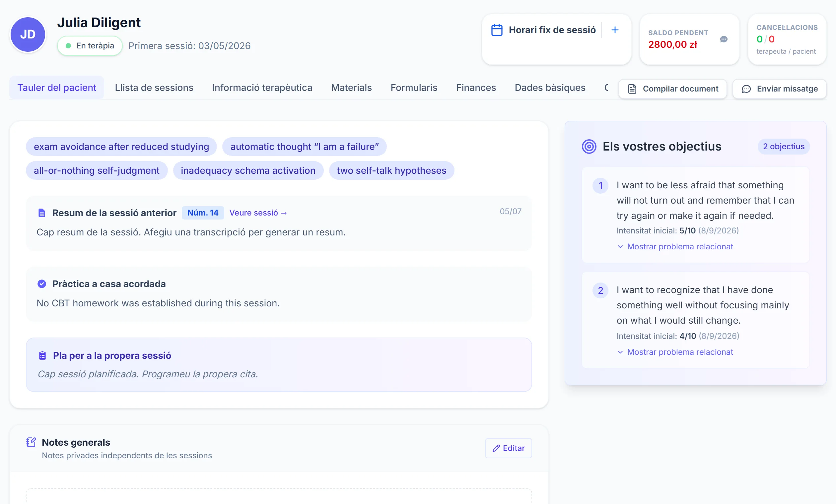Click the JD patient avatar
The image size is (836, 504).
[28, 34]
